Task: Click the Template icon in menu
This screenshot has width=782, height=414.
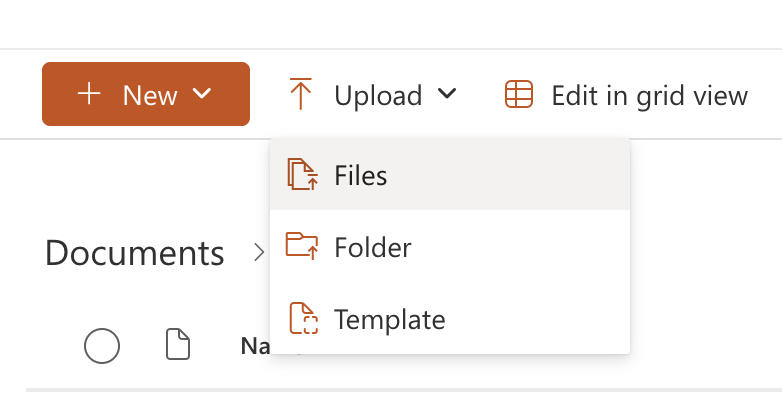Action: pyautogui.click(x=302, y=319)
